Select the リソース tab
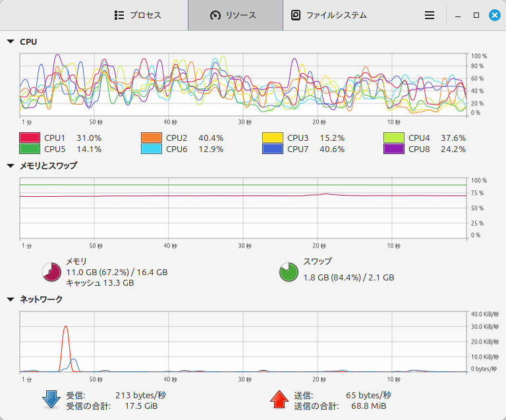The width and height of the screenshot is (506, 420). [235, 15]
